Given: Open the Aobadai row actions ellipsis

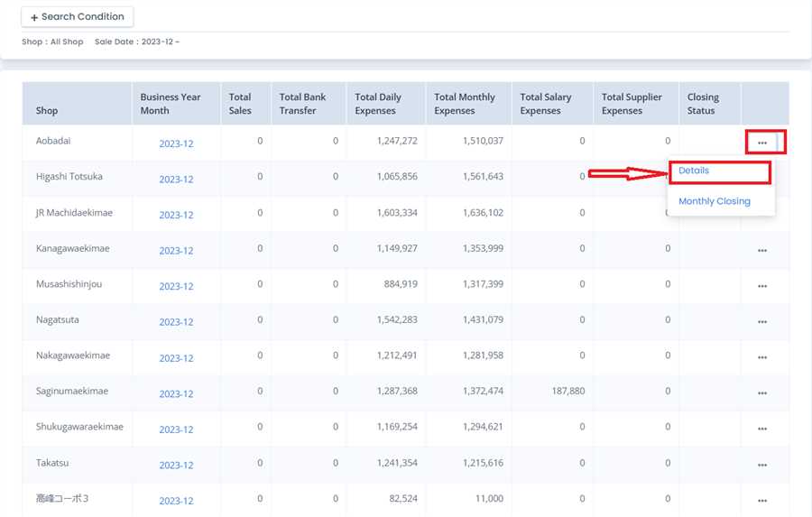Looking at the screenshot, I should pos(762,143).
